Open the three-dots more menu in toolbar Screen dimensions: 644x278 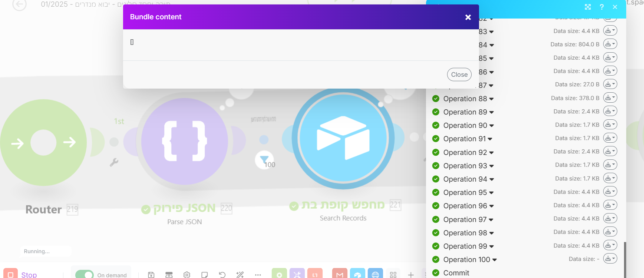pyautogui.click(x=258, y=275)
